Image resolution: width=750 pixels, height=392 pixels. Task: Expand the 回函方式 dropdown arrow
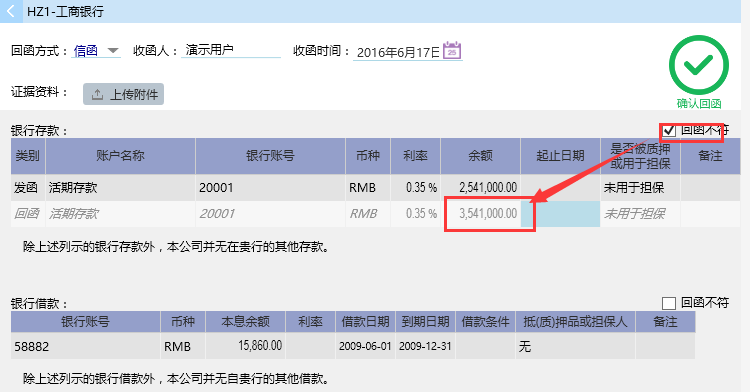(x=113, y=50)
